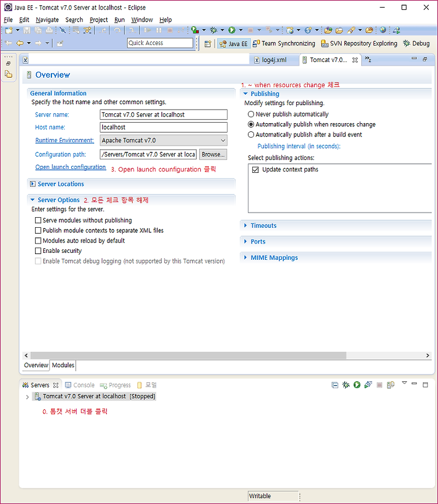
Task: Select Automatically publish after a build event
Action: [251, 135]
